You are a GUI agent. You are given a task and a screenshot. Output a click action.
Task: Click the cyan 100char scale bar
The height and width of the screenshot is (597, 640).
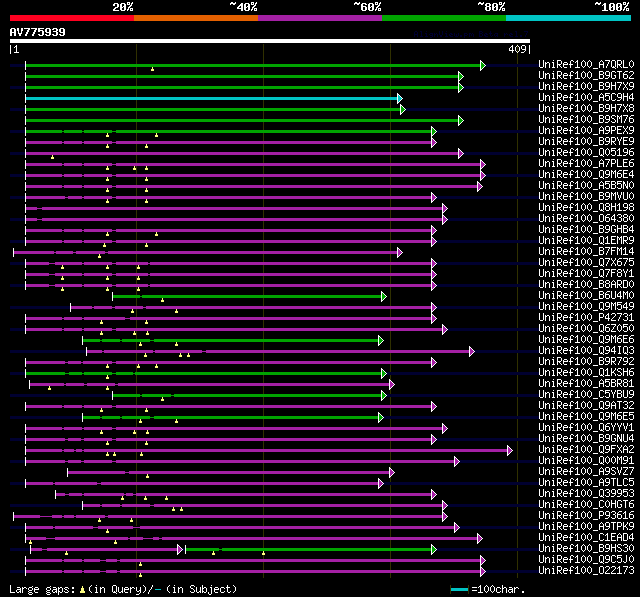point(460,589)
